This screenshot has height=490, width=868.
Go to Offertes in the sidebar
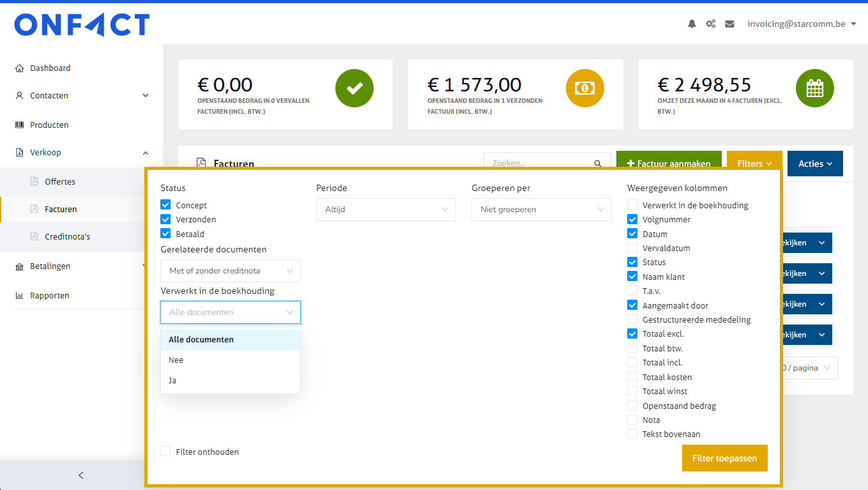click(x=60, y=182)
